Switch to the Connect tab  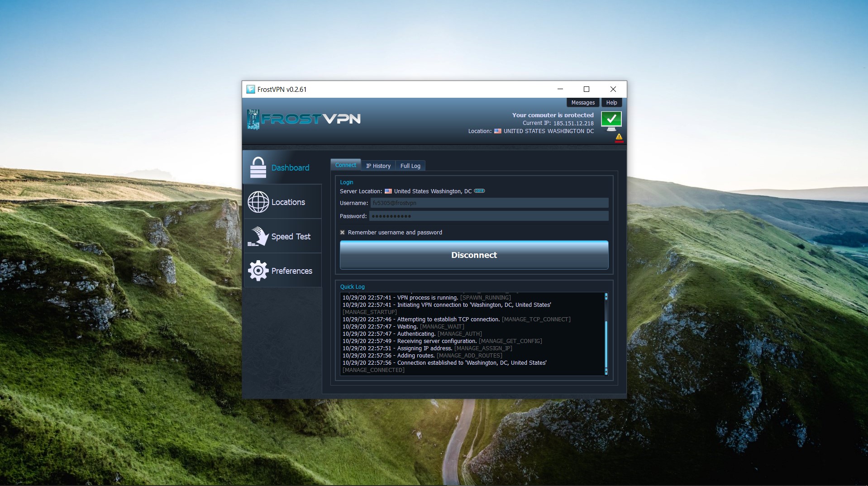click(346, 165)
